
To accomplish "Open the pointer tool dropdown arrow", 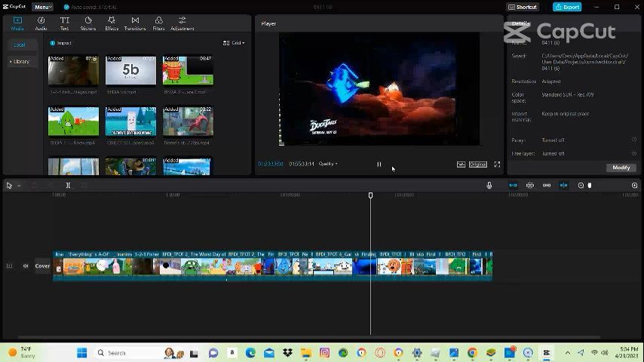I will (19, 186).
